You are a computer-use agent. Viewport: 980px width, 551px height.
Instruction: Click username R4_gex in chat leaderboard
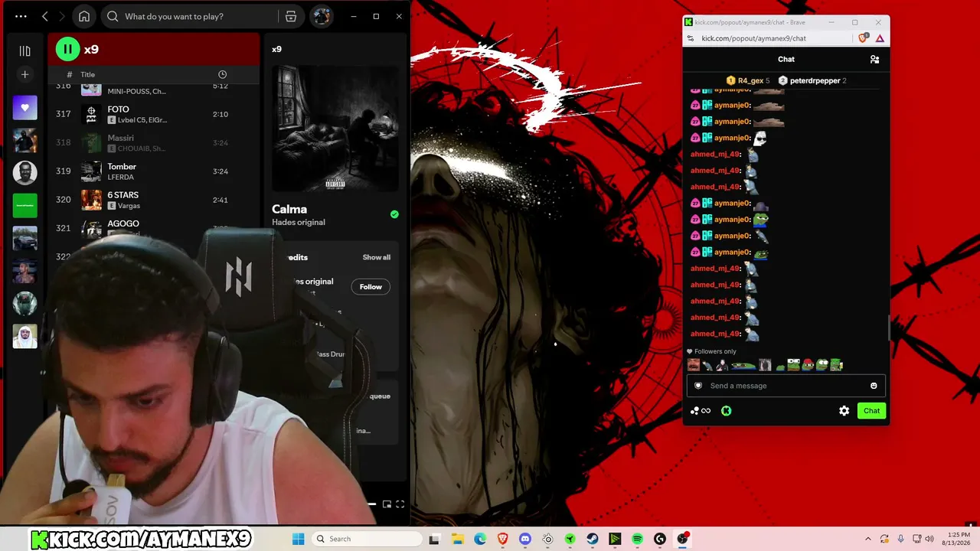pyautogui.click(x=750, y=80)
